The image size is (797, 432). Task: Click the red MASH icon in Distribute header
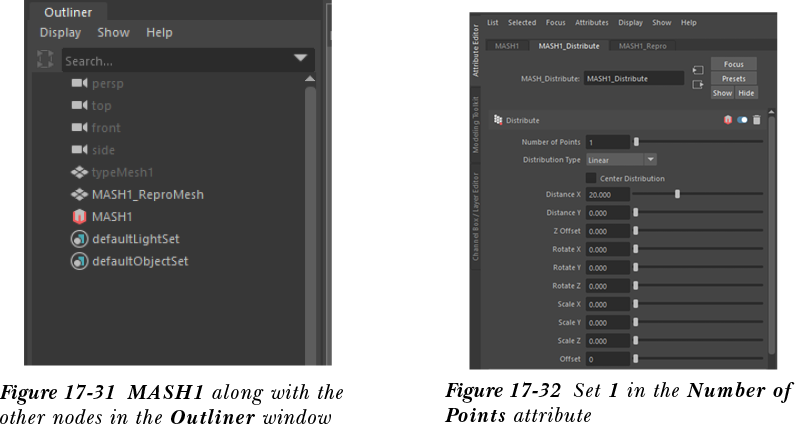pos(729,120)
